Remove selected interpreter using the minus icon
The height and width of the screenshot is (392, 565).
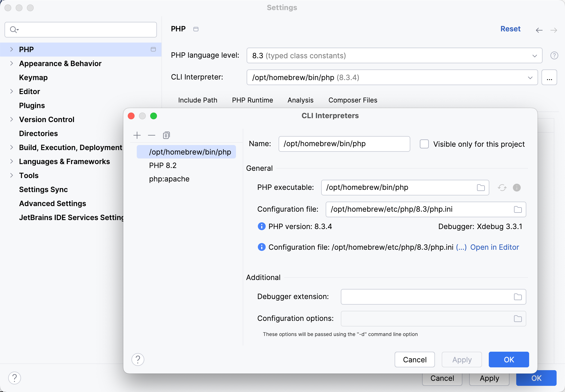(152, 135)
